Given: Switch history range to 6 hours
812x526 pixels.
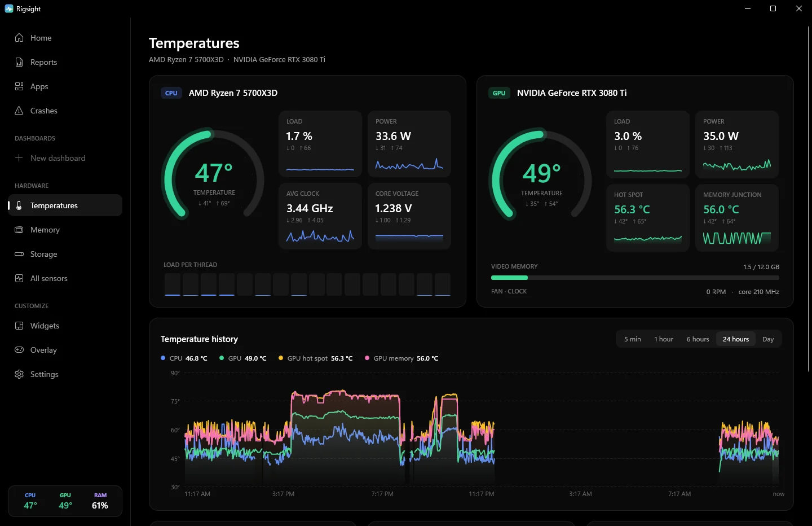Looking at the screenshot, I should point(698,339).
